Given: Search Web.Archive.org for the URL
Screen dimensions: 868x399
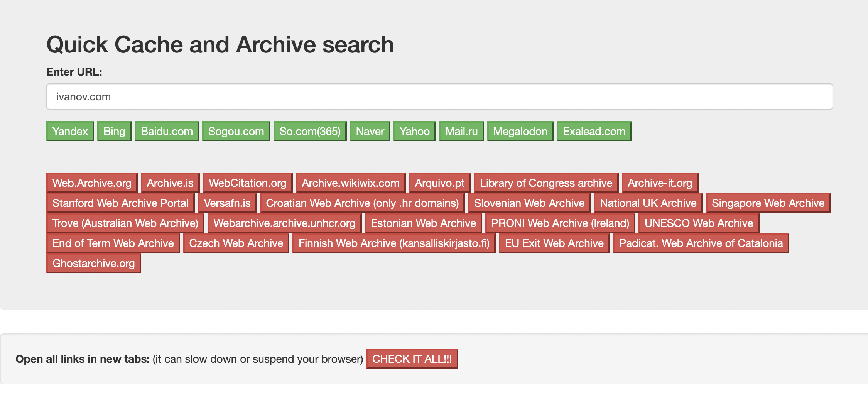Looking at the screenshot, I should 92,183.
